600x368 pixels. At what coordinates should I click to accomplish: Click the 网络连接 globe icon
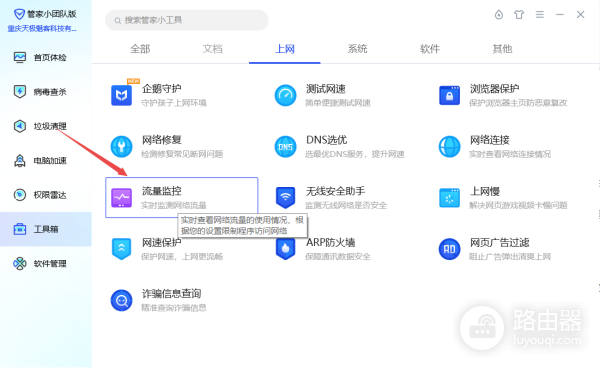click(x=450, y=147)
